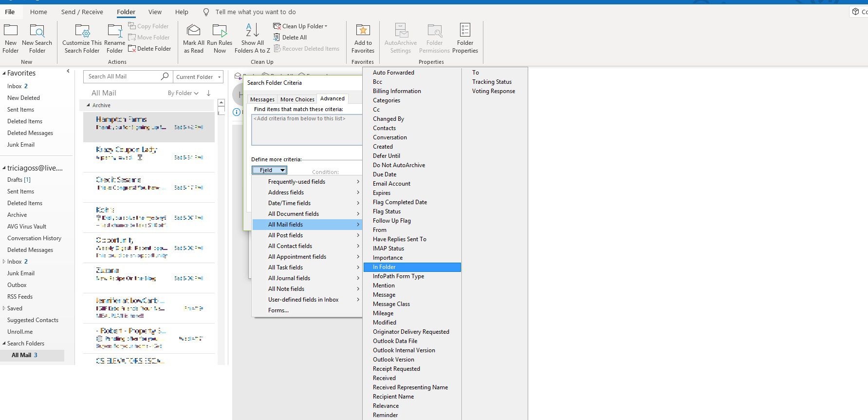This screenshot has width=868, height=420.
Task: Click the New Folder icon
Action: (11, 31)
